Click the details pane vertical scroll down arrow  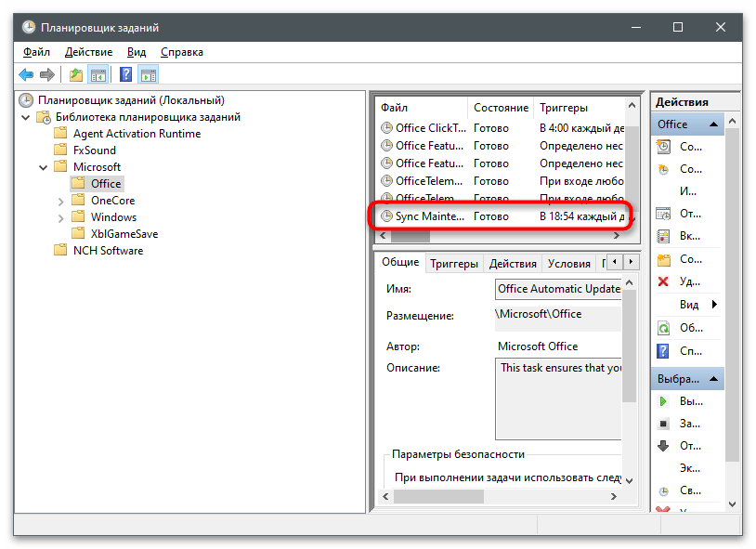point(629,480)
